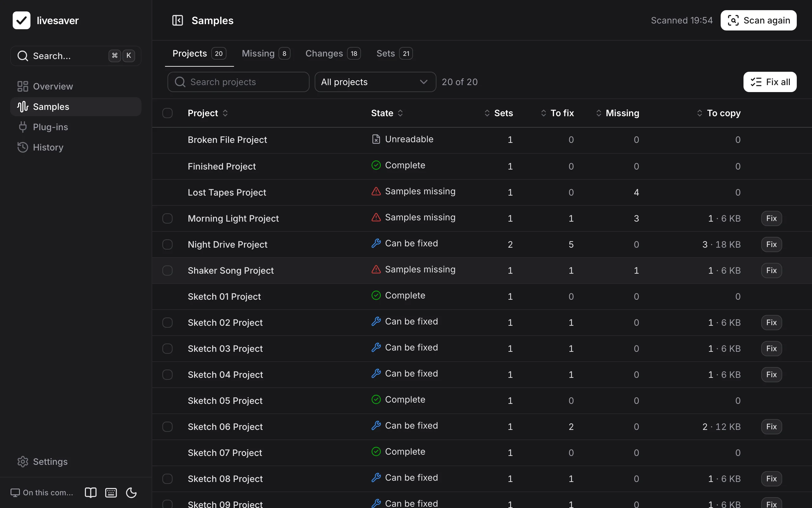Switch to the Missing tab

(266, 53)
